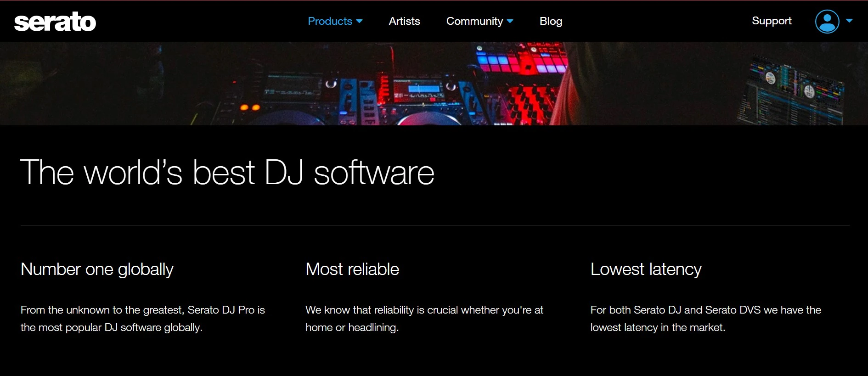Click the DJ equipment banner image
Image resolution: width=868 pixels, height=376 pixels.
[x=434, y=84]
